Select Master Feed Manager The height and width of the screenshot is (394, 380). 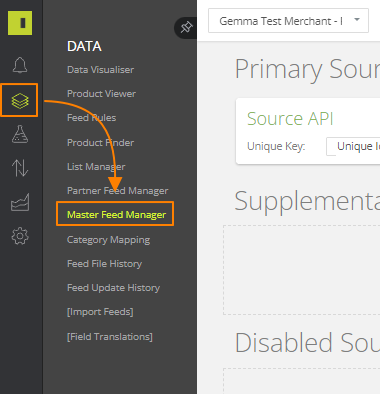116,215
